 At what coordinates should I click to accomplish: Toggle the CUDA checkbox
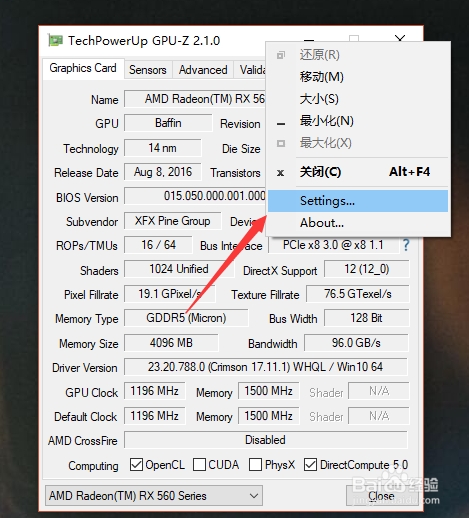pyautogui.click(x=199, y=464)
